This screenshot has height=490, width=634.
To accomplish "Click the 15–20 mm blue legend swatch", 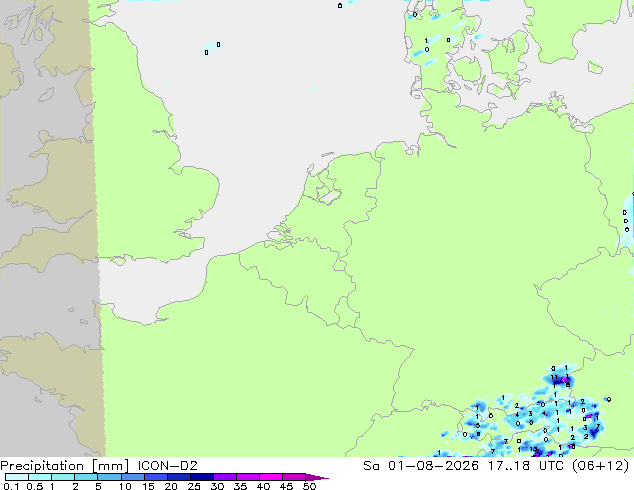I will point(155,477).
